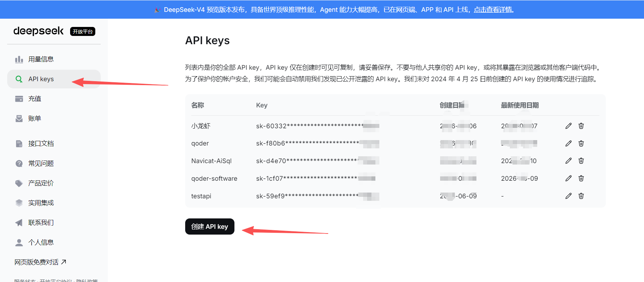Viewport: 644px width, 282px height.
Task: Click the 最新使用日期 column header
Action: click(x=520, y=105)
